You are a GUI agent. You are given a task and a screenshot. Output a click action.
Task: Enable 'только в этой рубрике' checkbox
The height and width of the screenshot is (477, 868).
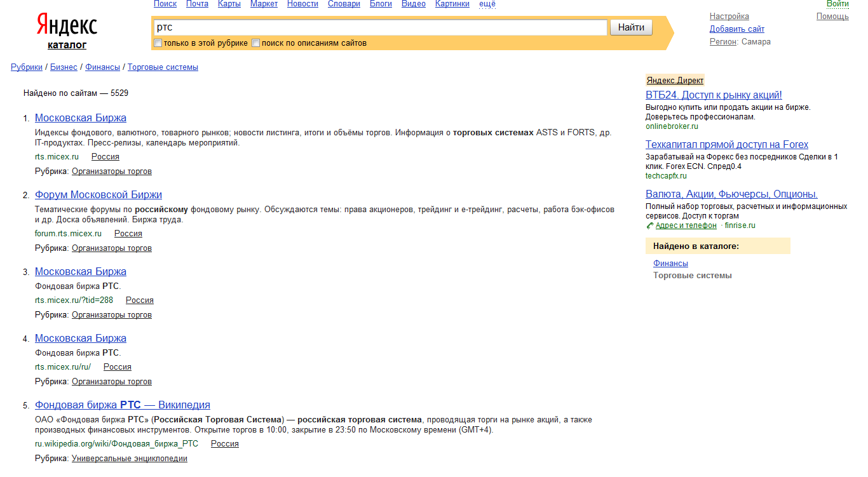158,43
